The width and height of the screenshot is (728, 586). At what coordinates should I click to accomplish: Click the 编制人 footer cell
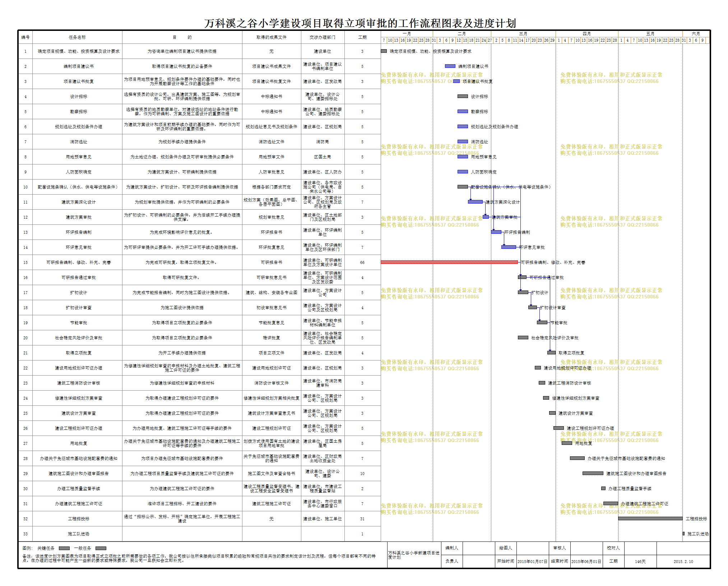[452, 548]
